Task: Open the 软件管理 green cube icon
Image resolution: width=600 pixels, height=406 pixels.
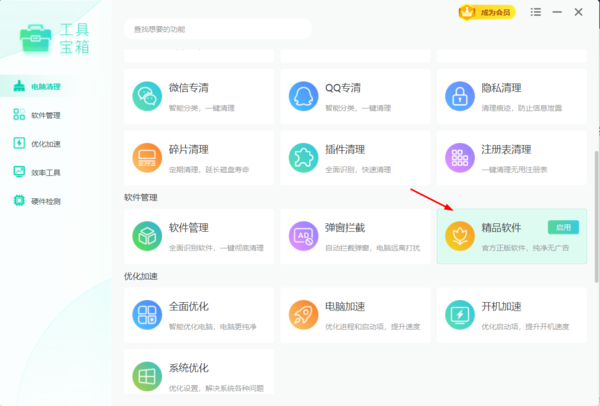Action: (x=147, y=236)
